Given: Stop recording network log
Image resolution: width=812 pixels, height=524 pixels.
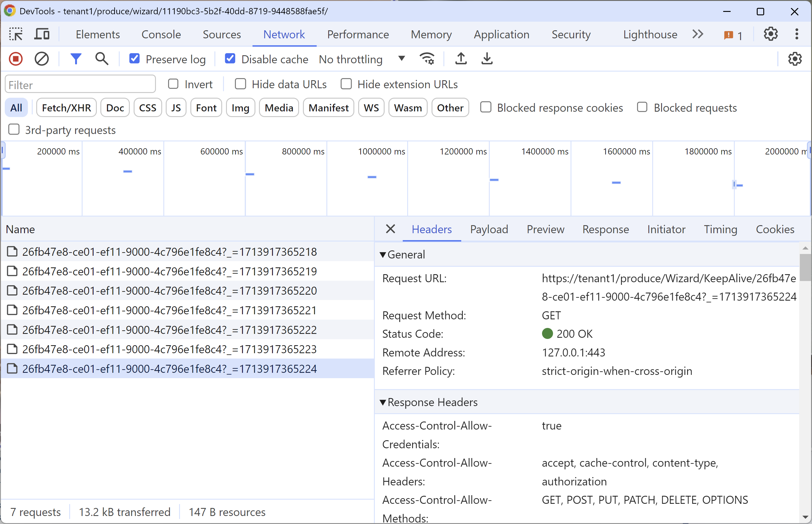Looking at the screenshot, I should pyautogui.click(x=16, y=59).
